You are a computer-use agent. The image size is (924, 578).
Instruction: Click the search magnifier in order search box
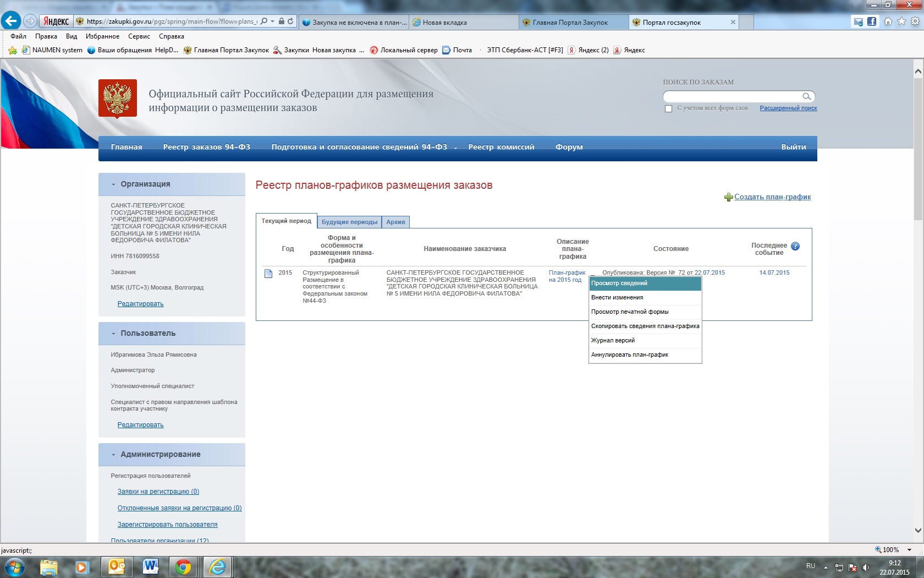807,97
